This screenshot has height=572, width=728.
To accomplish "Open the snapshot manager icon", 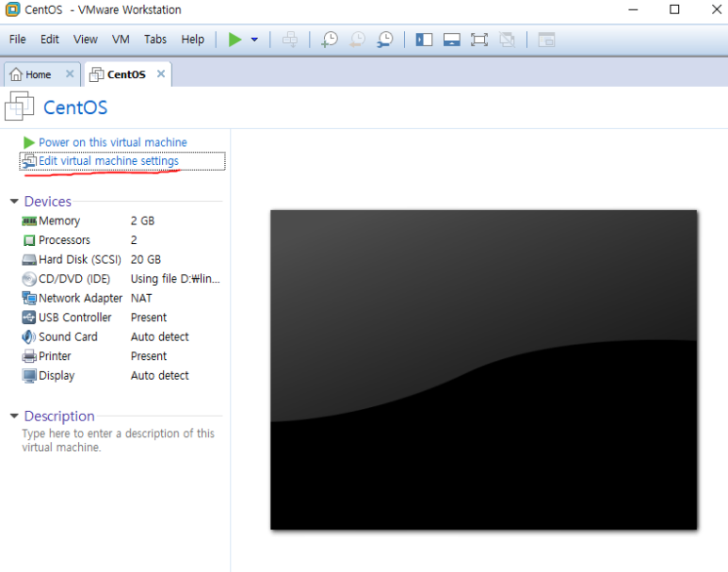I will click(x=385, y=40).
